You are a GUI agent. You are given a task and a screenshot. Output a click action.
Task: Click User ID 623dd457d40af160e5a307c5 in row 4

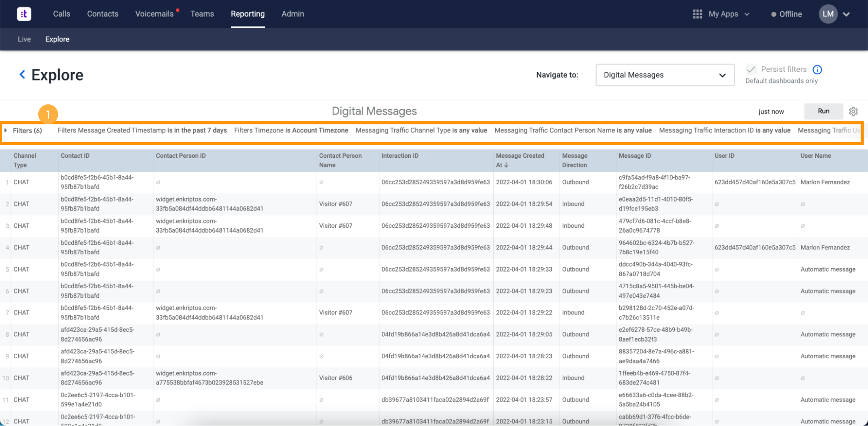755,247
